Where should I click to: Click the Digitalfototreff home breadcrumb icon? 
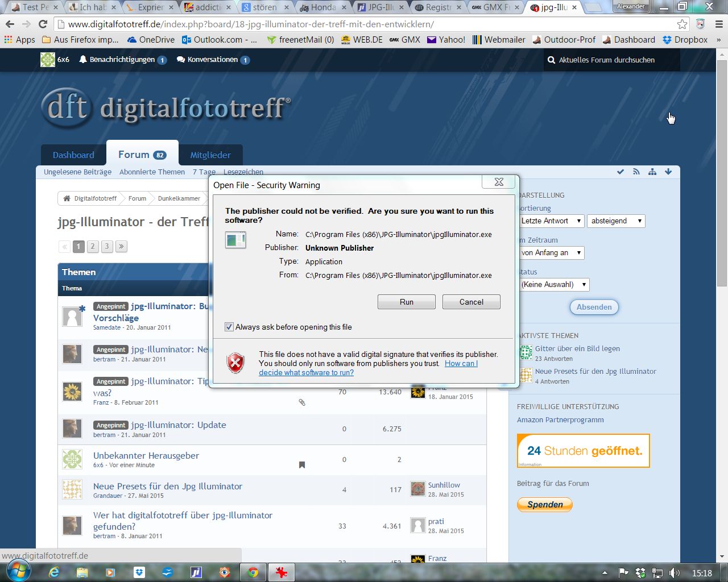pos(67,198)
